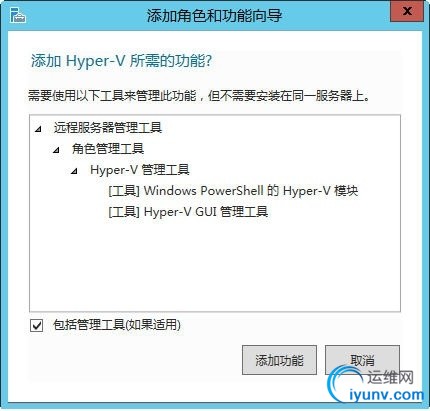Click the empty area of the tools list box

(215, 263)
